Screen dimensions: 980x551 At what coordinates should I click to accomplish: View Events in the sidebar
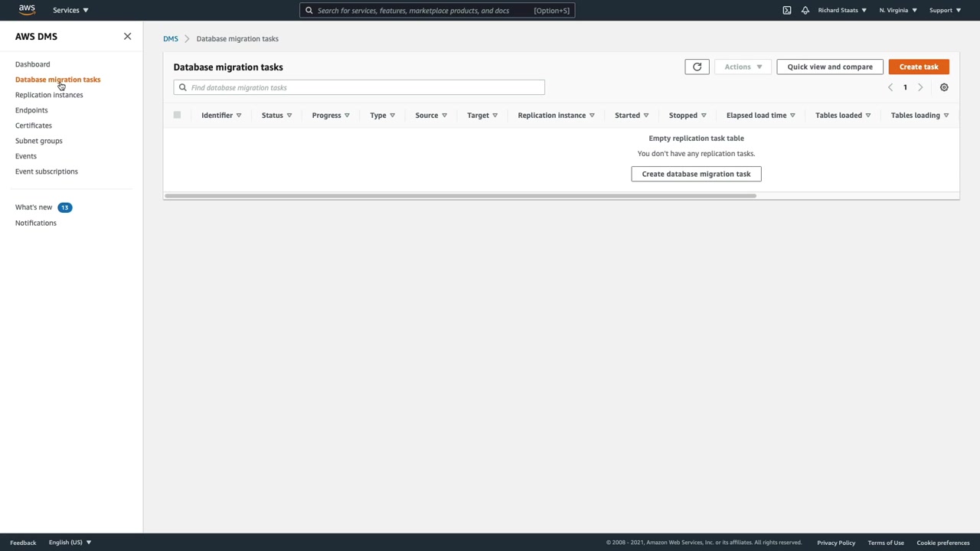point(26,156)
